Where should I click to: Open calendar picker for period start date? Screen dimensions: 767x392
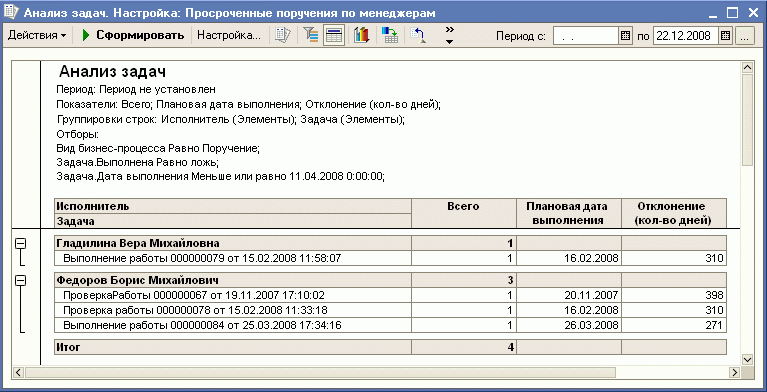click(625, 36)
